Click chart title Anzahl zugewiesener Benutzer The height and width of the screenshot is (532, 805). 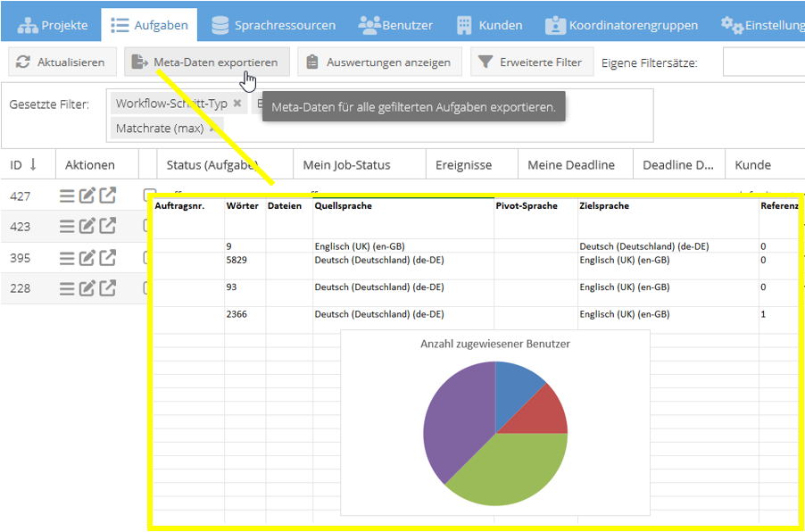[495, 344]
